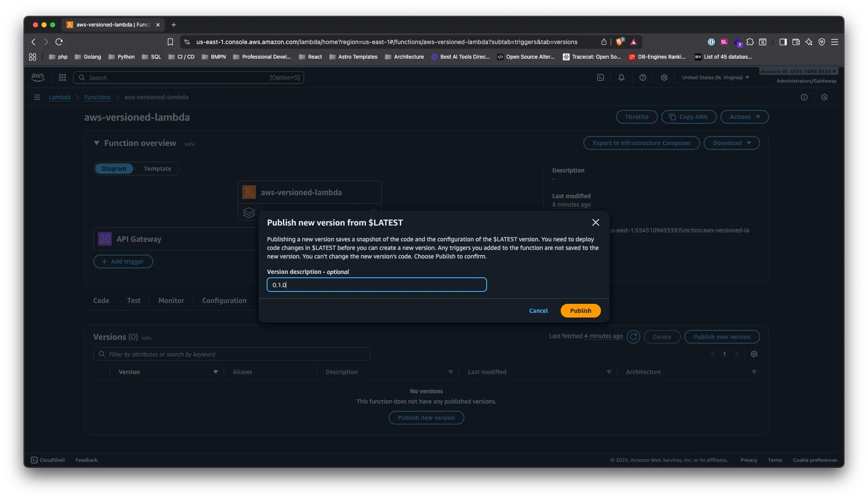Open the Download dropdown
Viewport: 868px width, 499px height.
731,143
